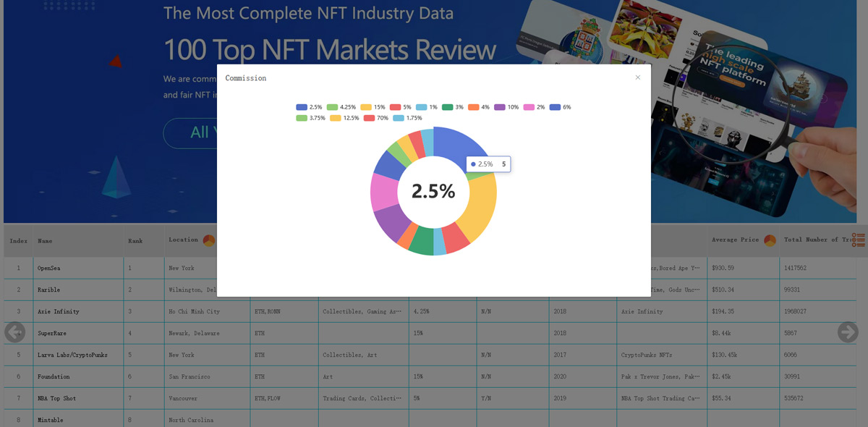Select the OpenSea row name
This screenshot has height=427, width=868.
(48, 268)
